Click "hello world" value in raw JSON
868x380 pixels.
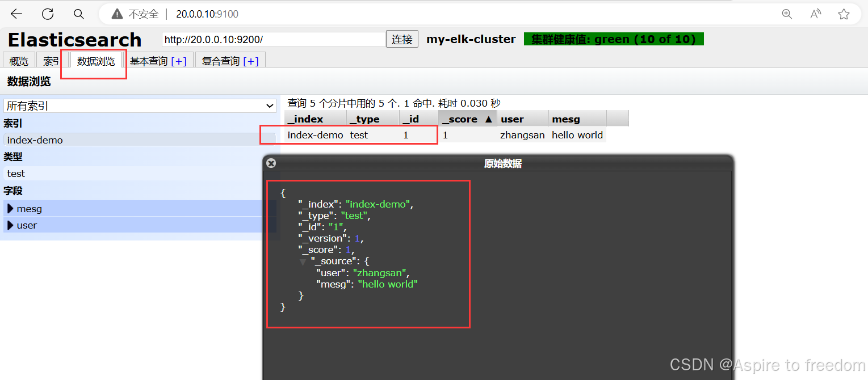[388, 284]
